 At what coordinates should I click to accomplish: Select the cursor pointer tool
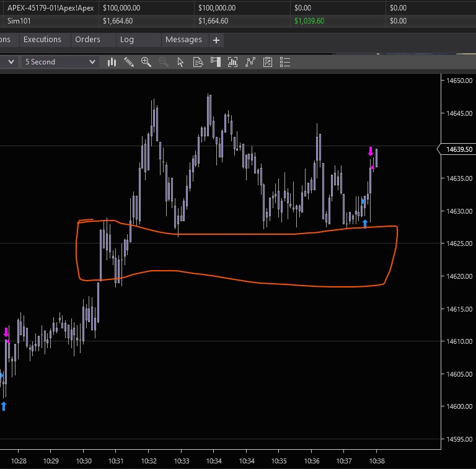click(x=180, y=62)
